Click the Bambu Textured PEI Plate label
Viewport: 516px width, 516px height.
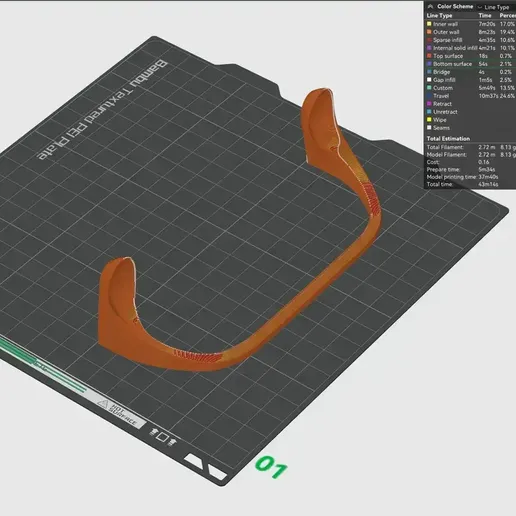[x=102, y=110]
